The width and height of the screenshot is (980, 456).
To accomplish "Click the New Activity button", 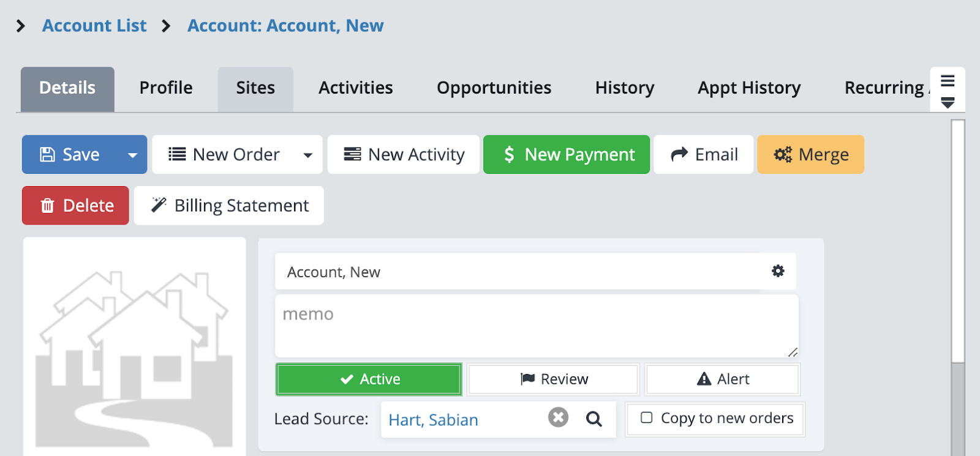I will (x=404, y=155).
